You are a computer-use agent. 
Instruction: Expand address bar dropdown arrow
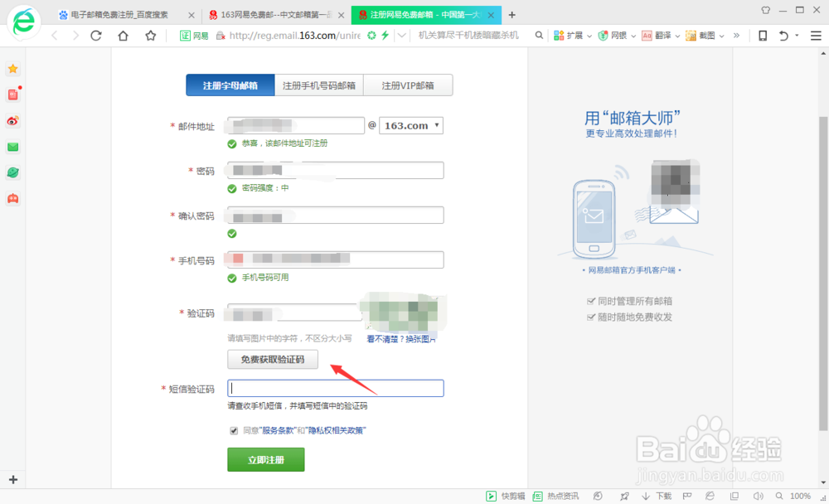coord(402,36)
